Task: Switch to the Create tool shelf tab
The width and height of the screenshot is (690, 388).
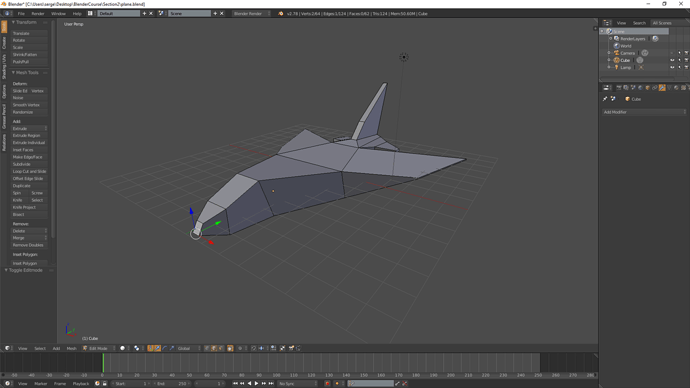Action: (x=4, y=43)
